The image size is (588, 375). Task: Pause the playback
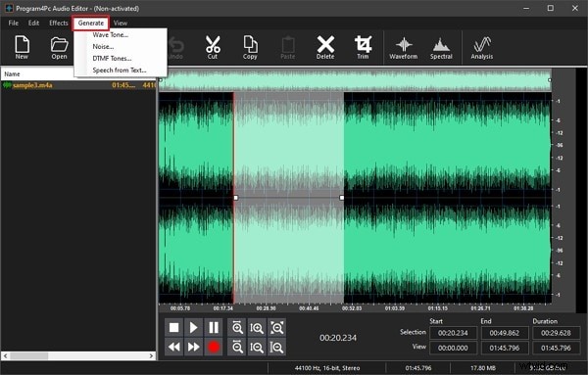coord(214,328)
